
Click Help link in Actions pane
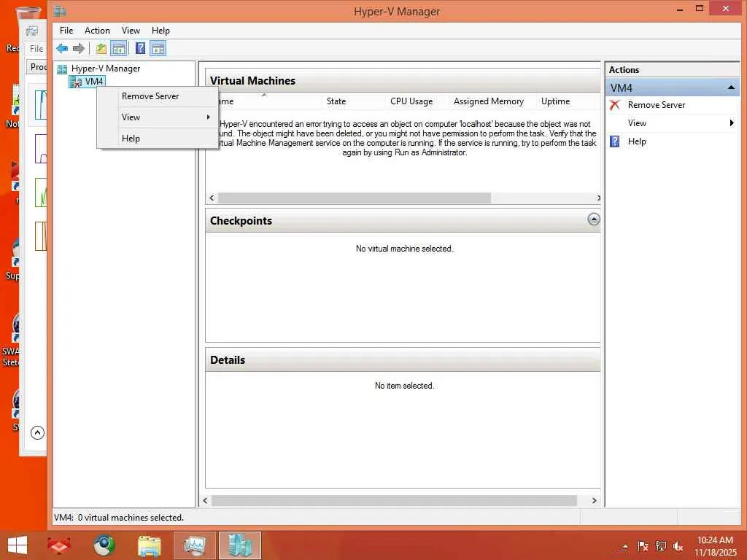point(637,141)
